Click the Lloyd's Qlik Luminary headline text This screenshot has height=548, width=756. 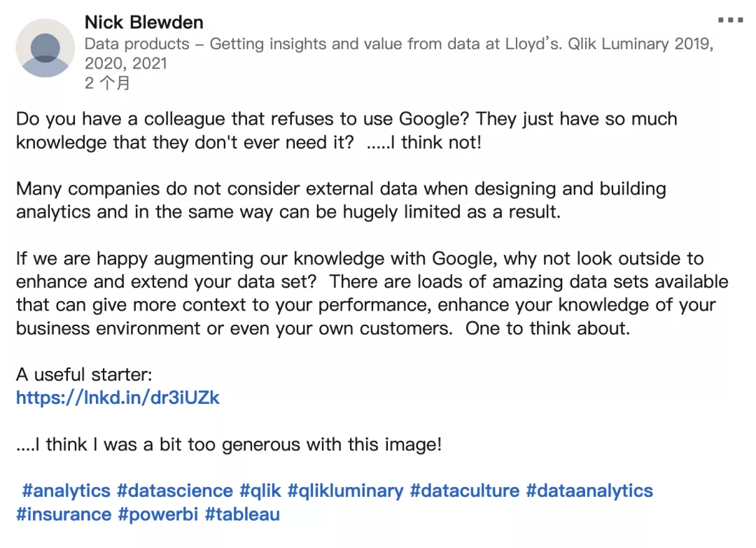[399, 53]
